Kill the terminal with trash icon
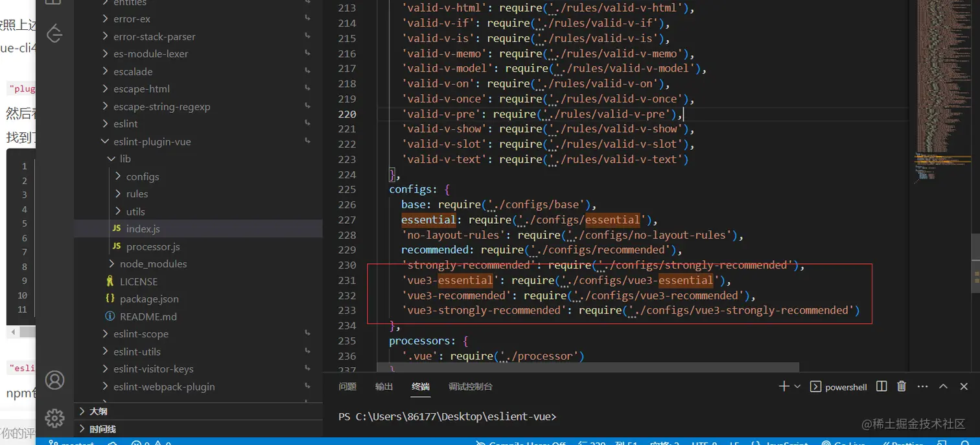Viewport: 980px width, 445px height. click(902, 386)
